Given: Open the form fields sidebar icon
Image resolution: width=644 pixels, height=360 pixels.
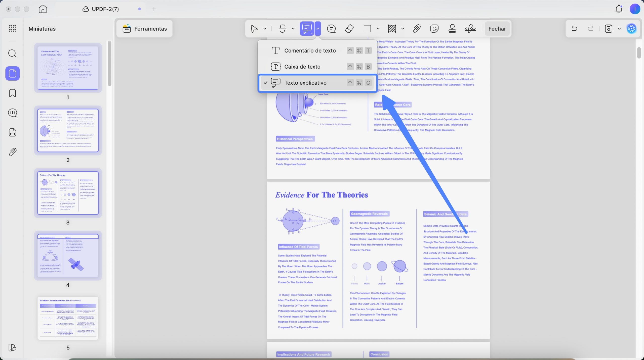Looking at the screenshot, I should pyautogui.click(x=12, y=132).
